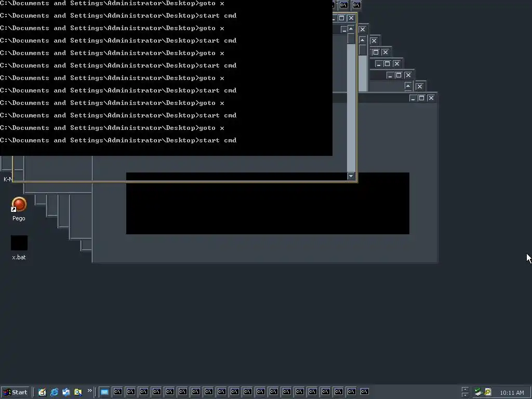The image size is (532, 399).
Task: Maximize the large rear window containing the black rectangle
Action: 421,98
